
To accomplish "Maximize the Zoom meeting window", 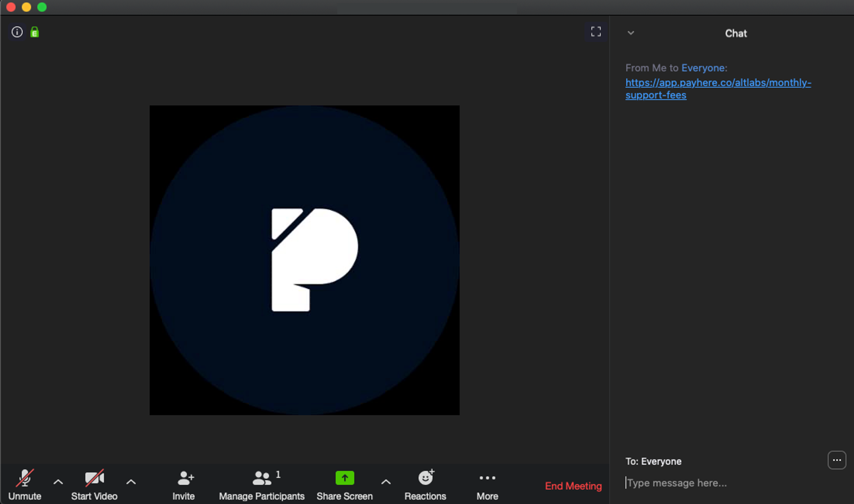I will pos(42,7).
